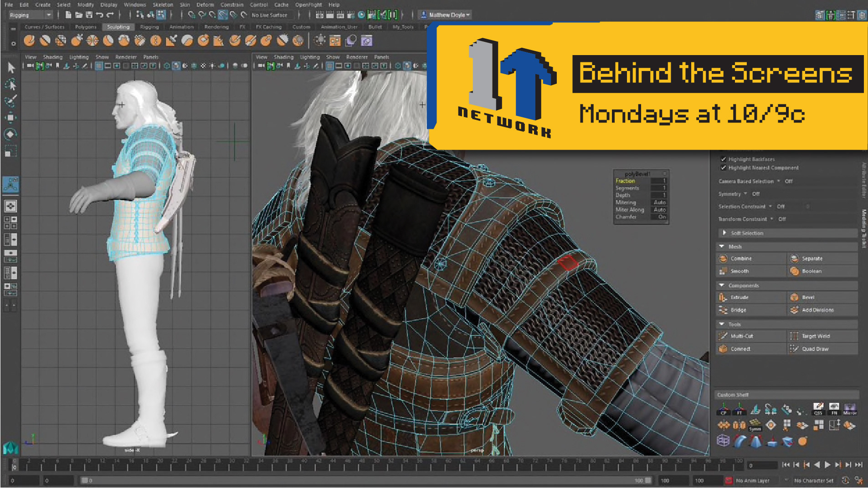Click the Add Divisions button
This screenshot has width=868, height=488.
(x=822, y=310)
